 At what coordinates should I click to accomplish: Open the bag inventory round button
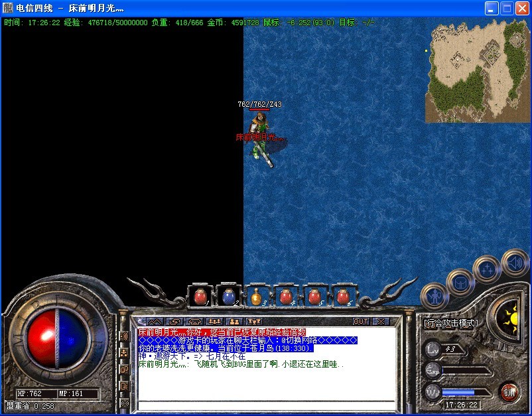460,283
